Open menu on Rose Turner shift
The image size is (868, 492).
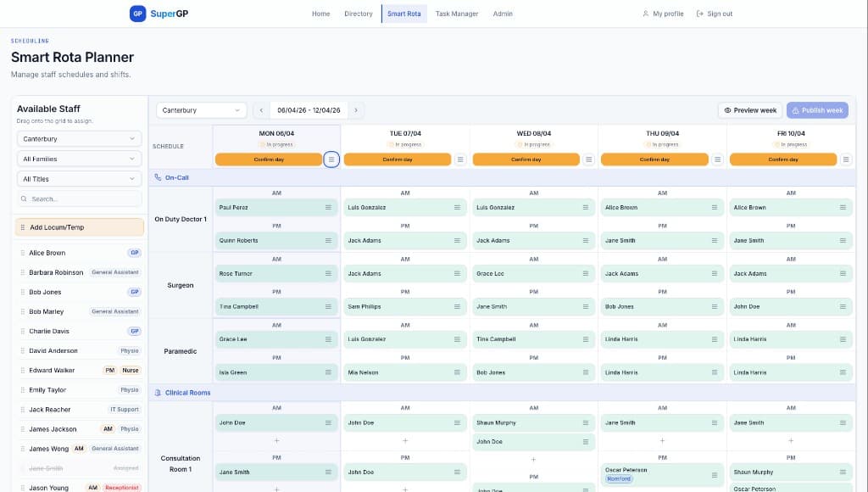point(328,274)
